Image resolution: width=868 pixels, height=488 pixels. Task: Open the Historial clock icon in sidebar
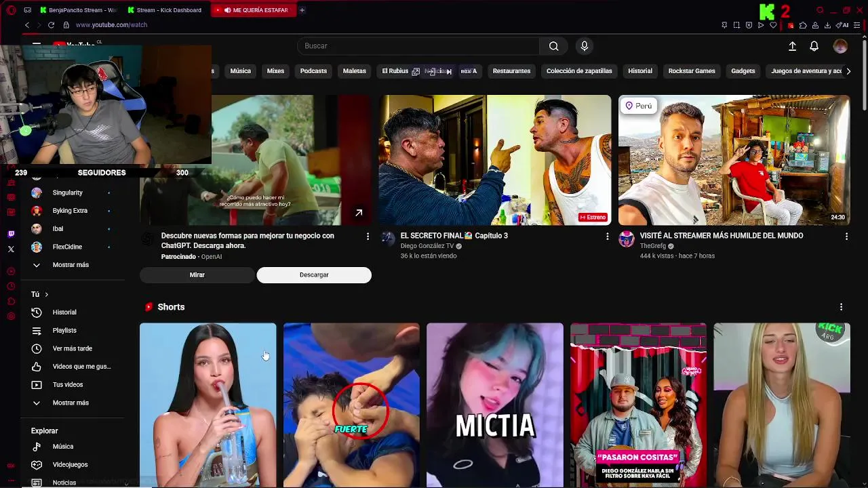click(37, 312)
